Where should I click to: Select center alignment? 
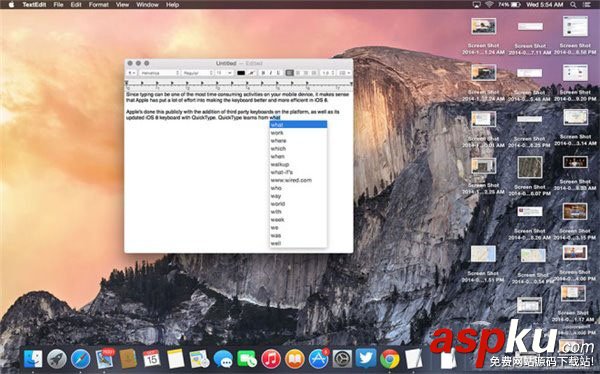click(x=298, y=73)
